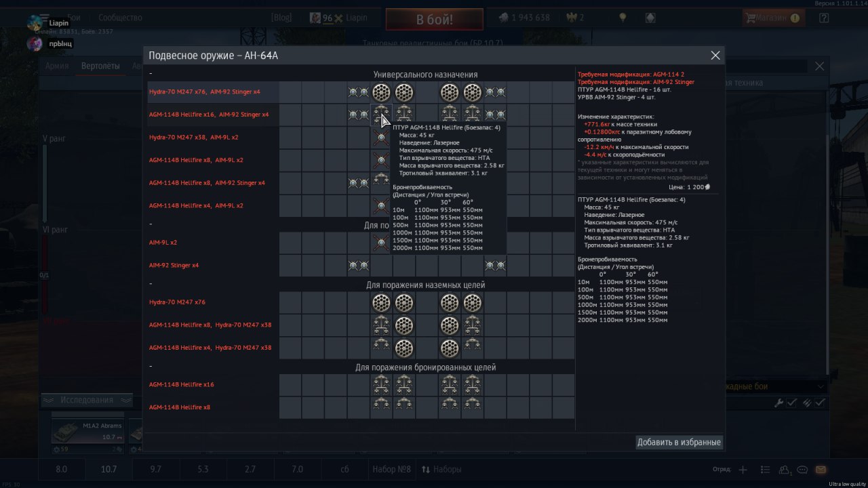
Task: Open the [Blog] link in the top bar
Action: 281,18
